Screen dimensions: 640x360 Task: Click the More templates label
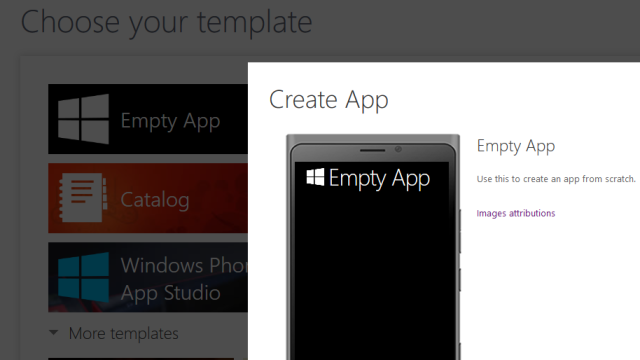click(x=123, y=333)
